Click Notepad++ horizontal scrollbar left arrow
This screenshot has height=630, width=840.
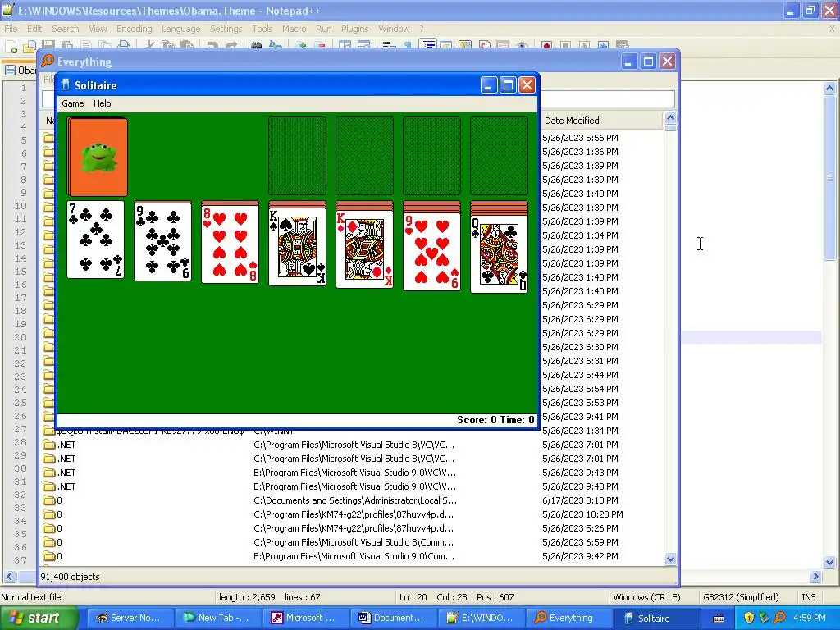pyautogui.click(x=9, y=577)
